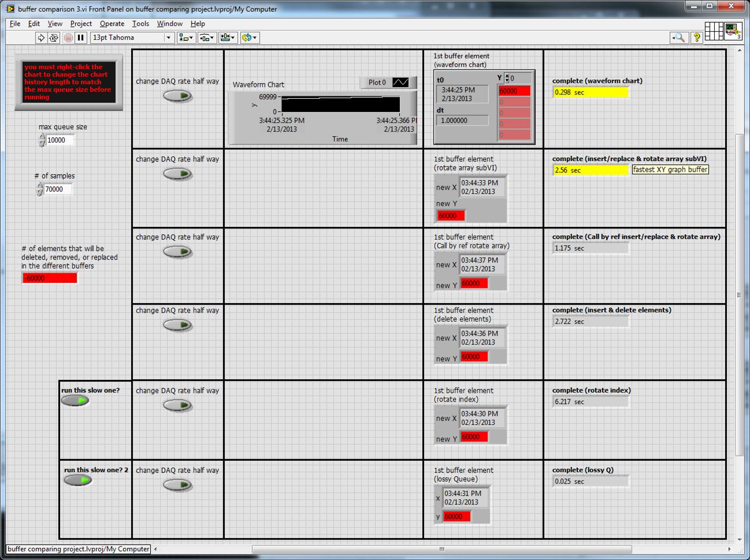The image size is (750, 560).
Task: Click the max queue size value field
Action: tap(60, 140)
